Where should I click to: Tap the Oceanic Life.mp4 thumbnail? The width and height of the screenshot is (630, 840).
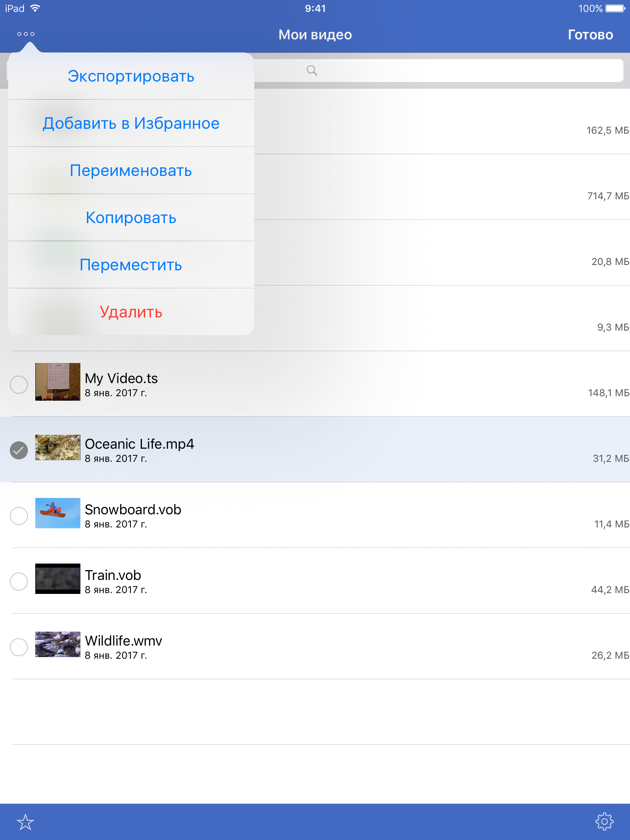[58, 447]
